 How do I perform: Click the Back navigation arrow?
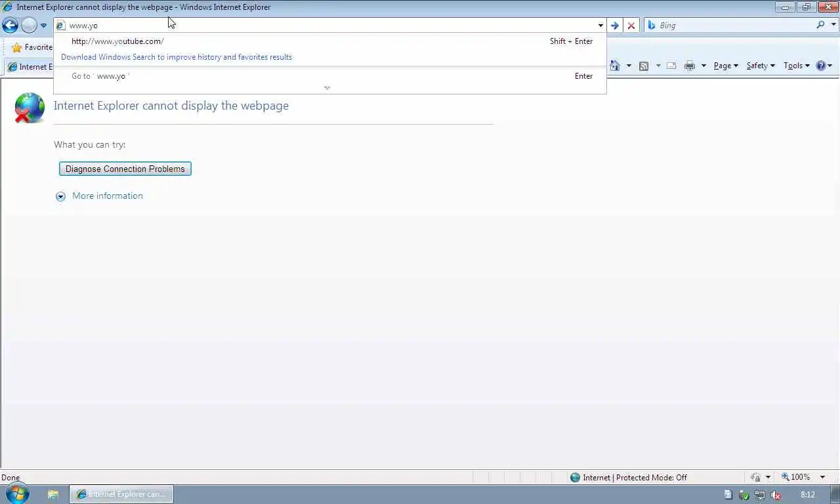click(x=10, y=26)
